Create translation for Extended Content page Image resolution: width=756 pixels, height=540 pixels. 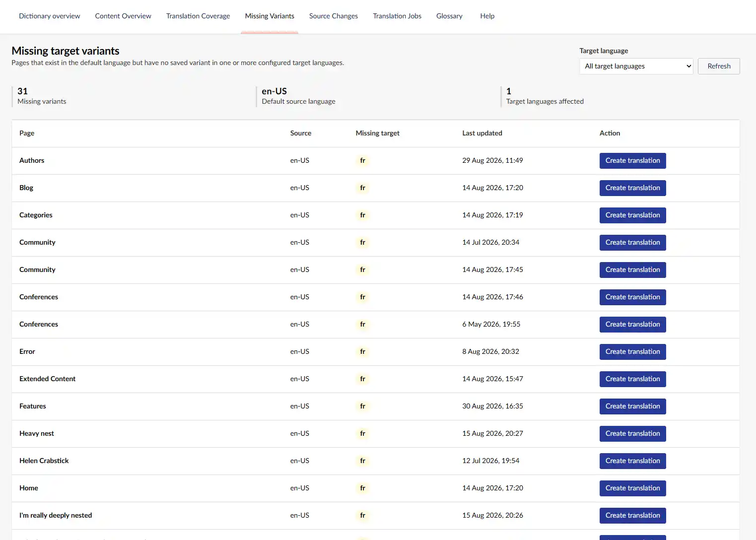(633, 379)
